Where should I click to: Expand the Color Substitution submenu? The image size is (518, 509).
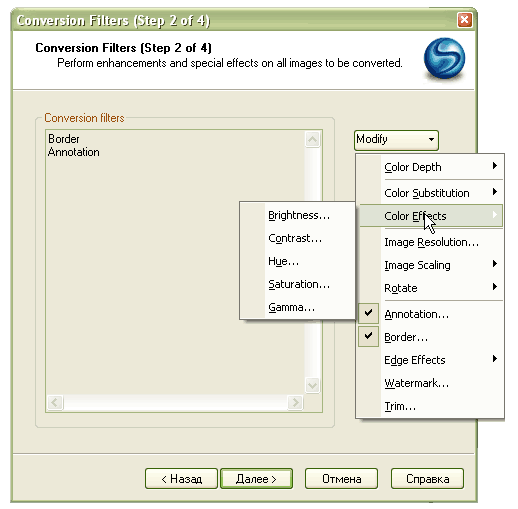pyautogui.click(x=430, y=193)
